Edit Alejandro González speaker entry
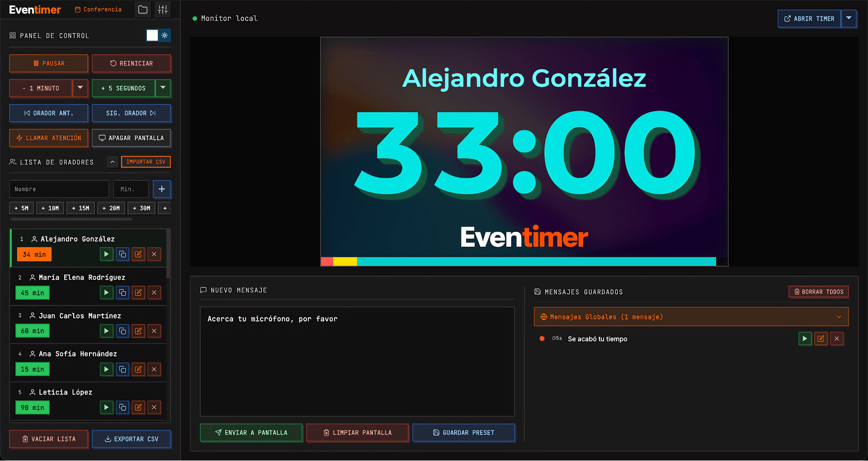 (138, 254)
